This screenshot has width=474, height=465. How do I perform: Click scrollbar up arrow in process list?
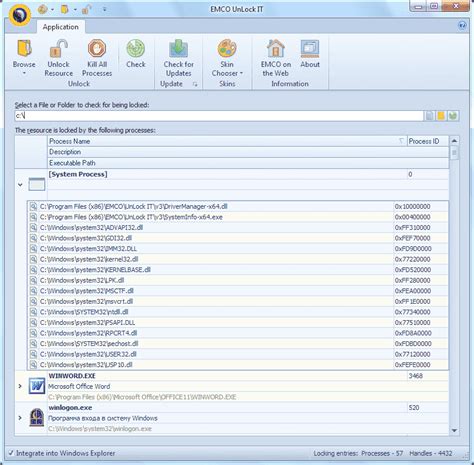[x=454, y=141]
